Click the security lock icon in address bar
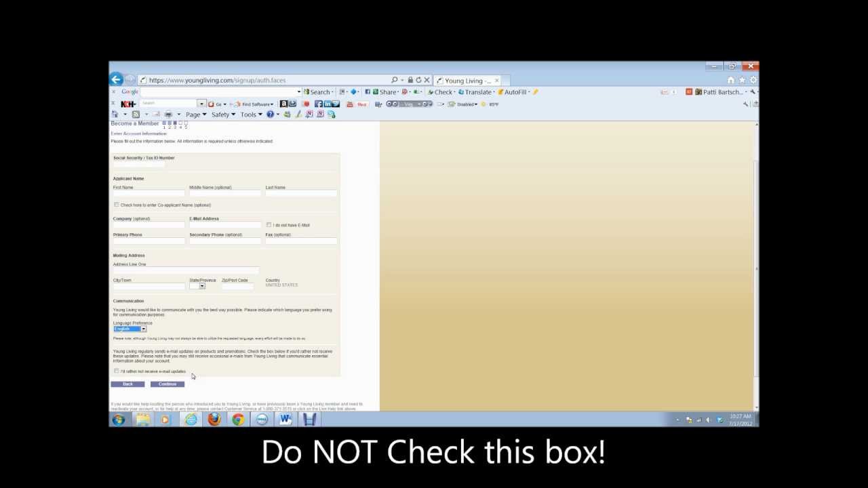 pyautogui.click(x=410, y=80)
